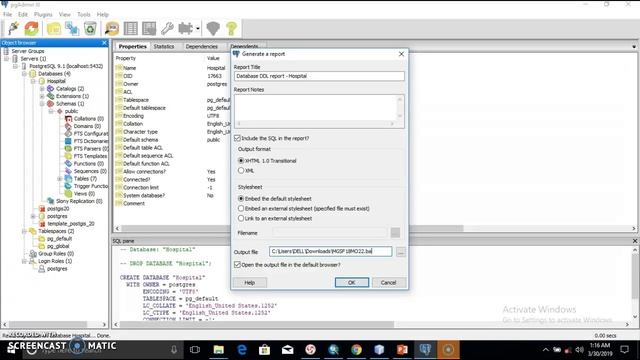Click OK in Generate a report dialog

tap(351, 282)
